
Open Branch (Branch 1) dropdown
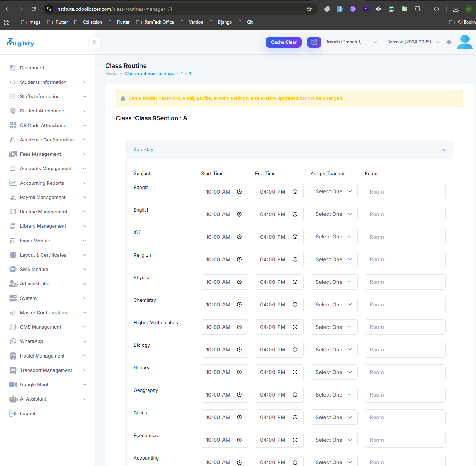(351, 42)
